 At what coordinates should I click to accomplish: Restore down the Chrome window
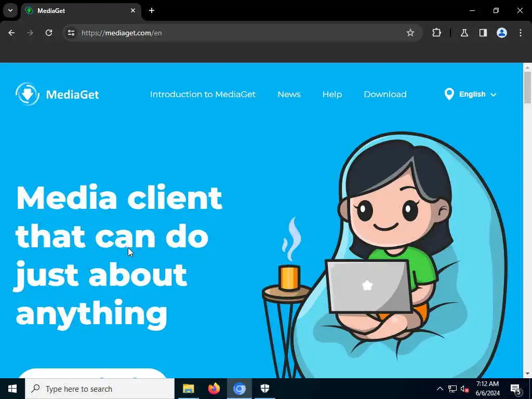[496, 10]
